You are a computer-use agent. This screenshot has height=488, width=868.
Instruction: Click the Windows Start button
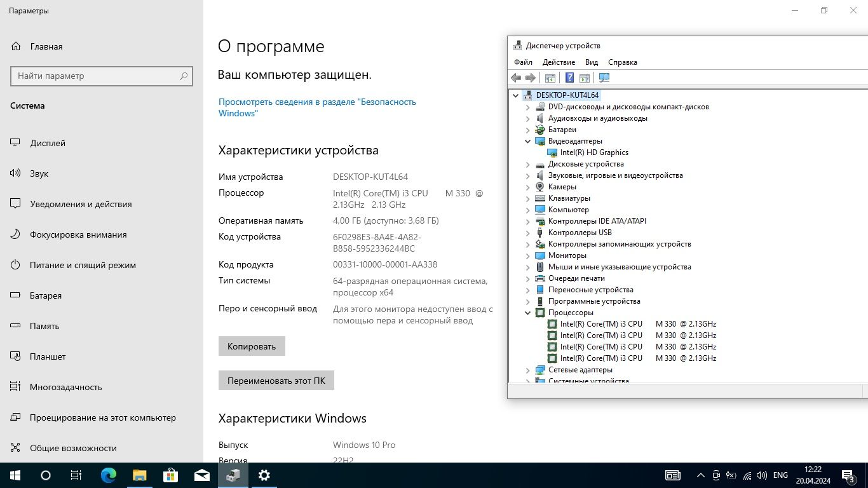tap(15, 475)
